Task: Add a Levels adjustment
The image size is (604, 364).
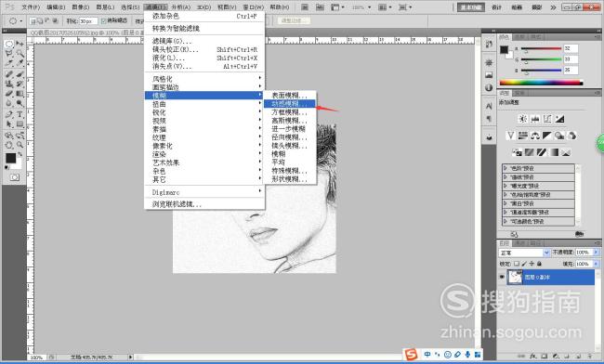Action: coord(535,119)
